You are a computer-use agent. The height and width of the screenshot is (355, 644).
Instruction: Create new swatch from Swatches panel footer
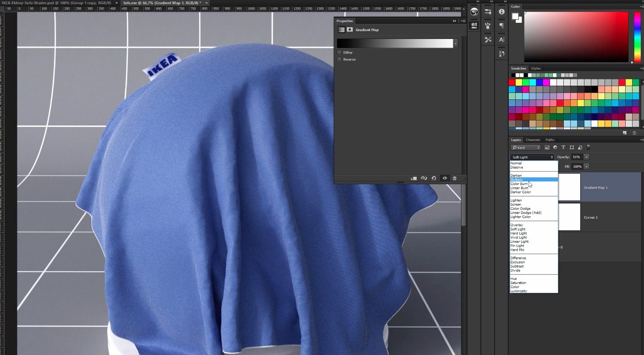[624, 133]
